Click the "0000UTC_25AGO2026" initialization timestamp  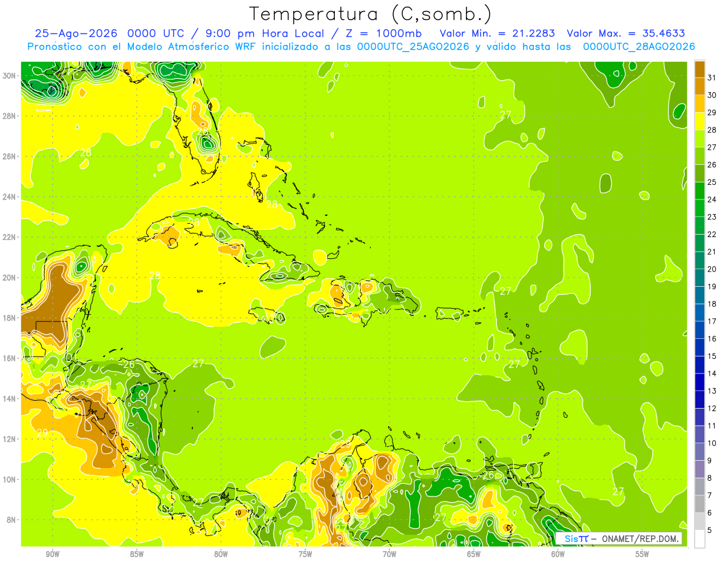pos(413,46)
